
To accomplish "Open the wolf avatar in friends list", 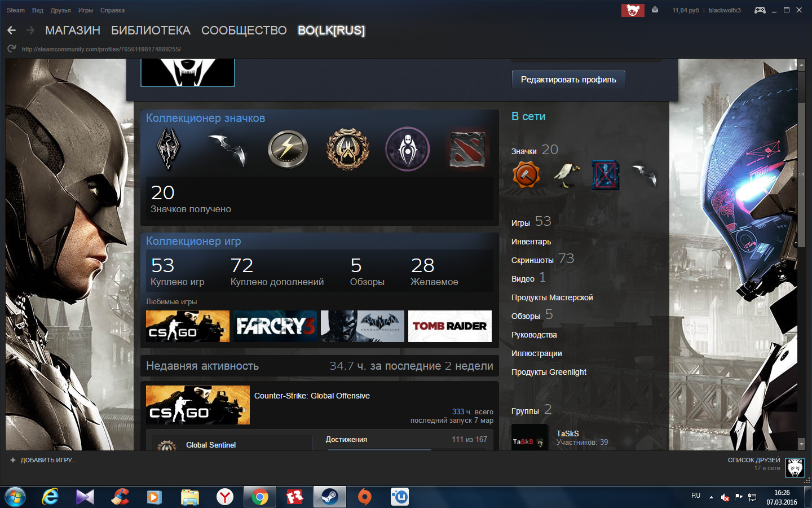I will pyautogui.click(x=795, y=467).
